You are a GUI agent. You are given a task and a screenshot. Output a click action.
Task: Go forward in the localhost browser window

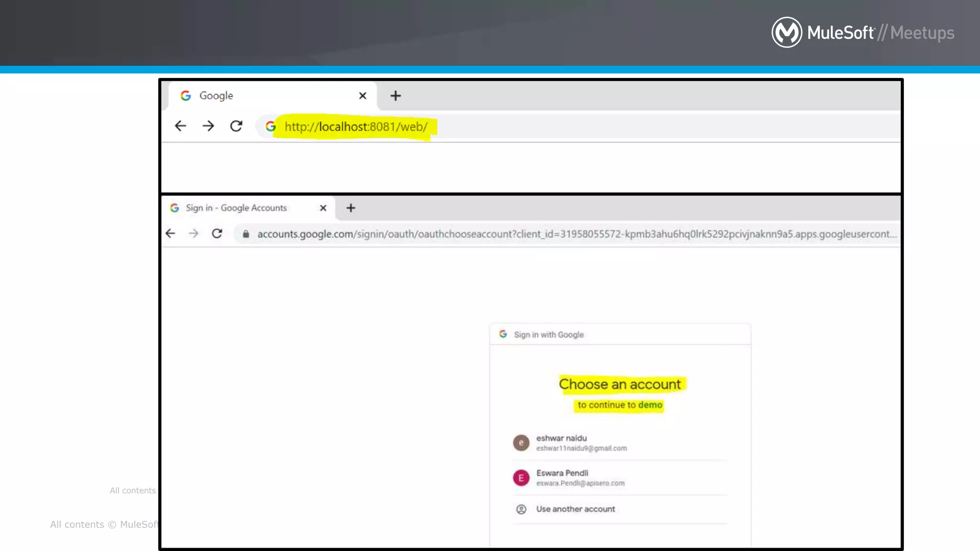(x=208, y=126)
